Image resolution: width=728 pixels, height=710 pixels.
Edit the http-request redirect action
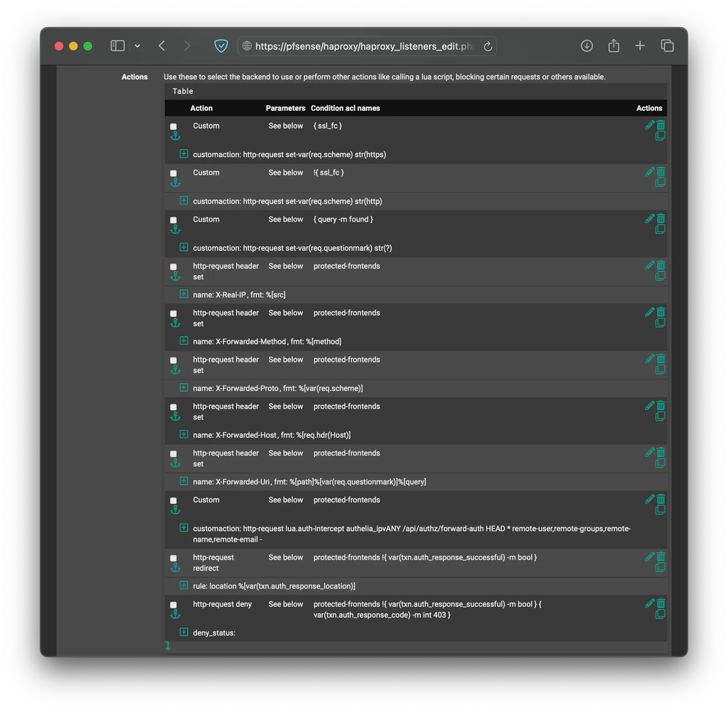[649, 556]
